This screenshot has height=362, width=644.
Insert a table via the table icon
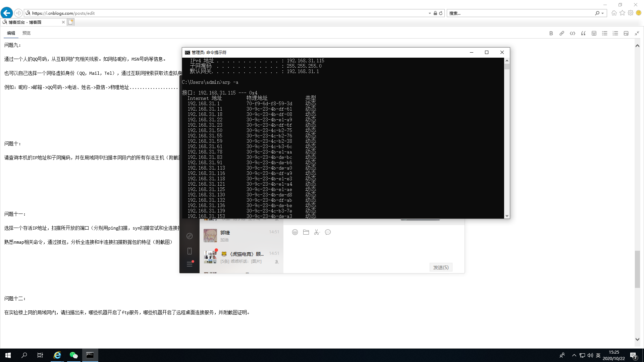pyautogui.click(x=594, y=33)
